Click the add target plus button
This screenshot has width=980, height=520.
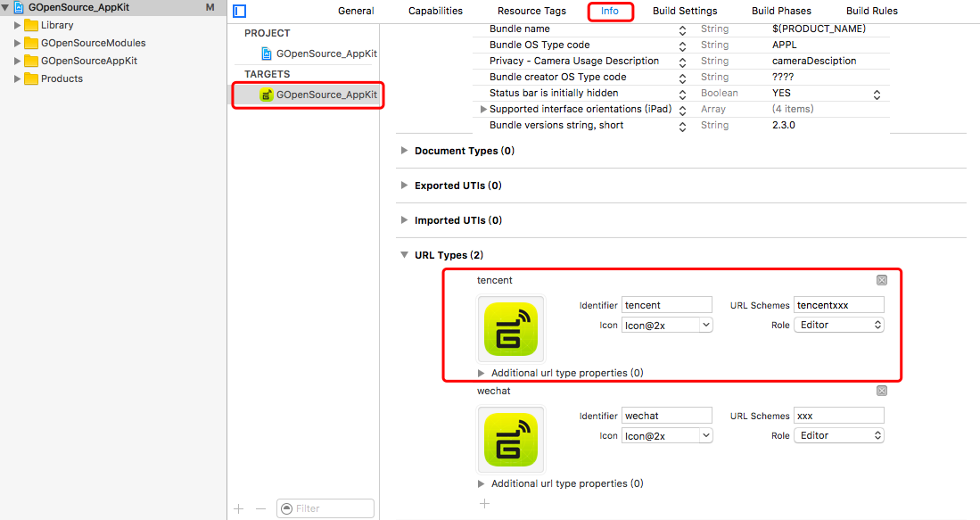click(x=237, y=508)
